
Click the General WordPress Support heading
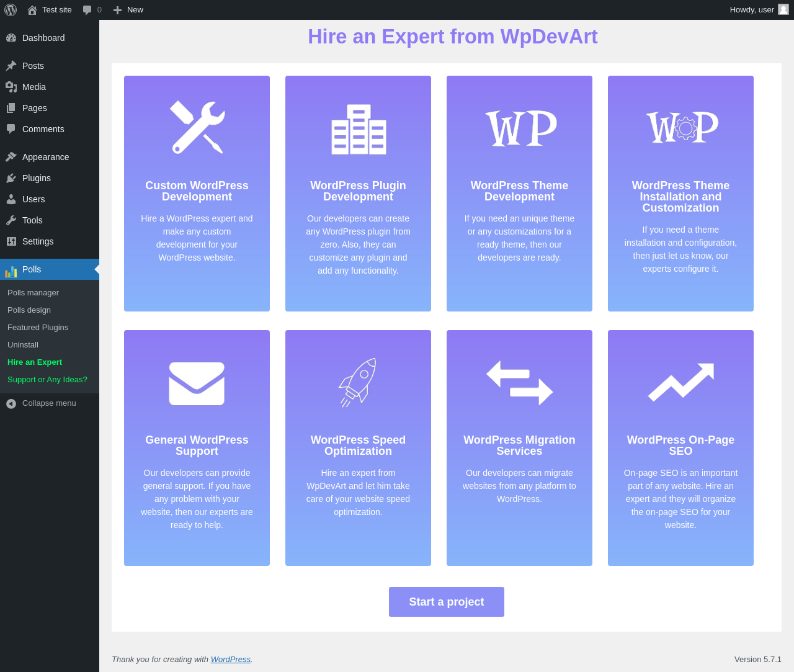(197, 446)
